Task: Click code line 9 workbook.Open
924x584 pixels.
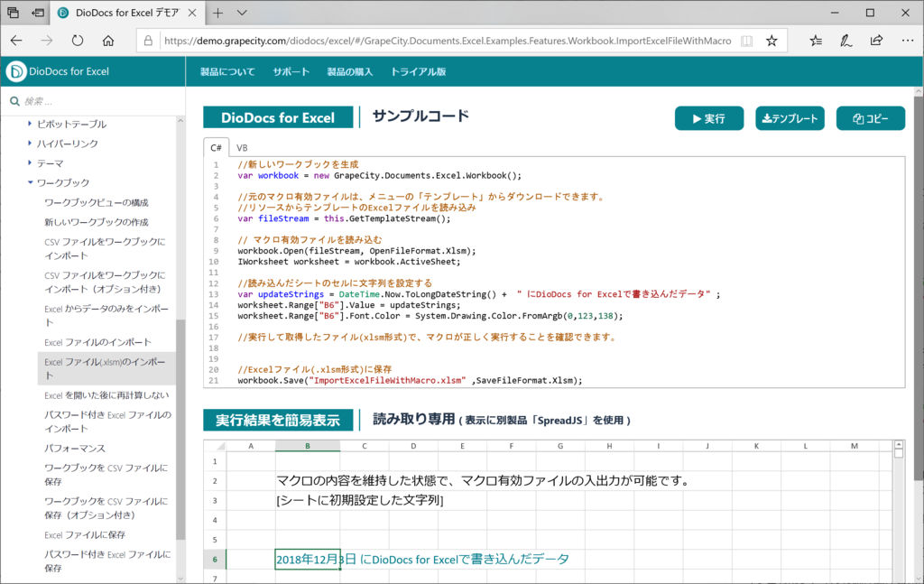Action: (x=356, y=251)
